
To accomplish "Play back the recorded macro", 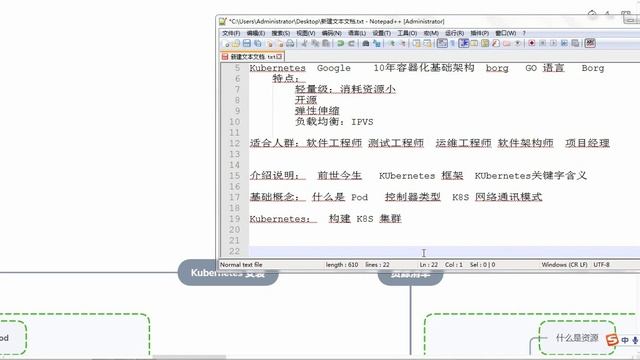I will point(553,43).
